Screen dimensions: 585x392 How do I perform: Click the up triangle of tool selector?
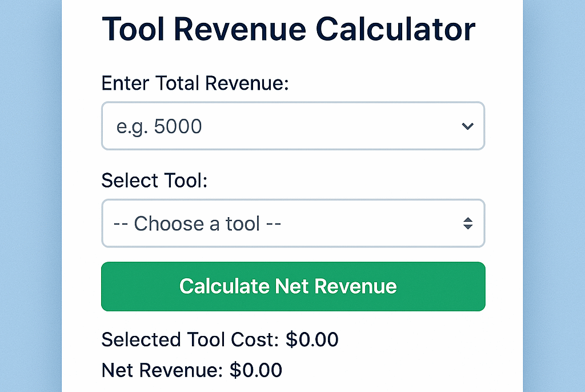tap(467, 219)
